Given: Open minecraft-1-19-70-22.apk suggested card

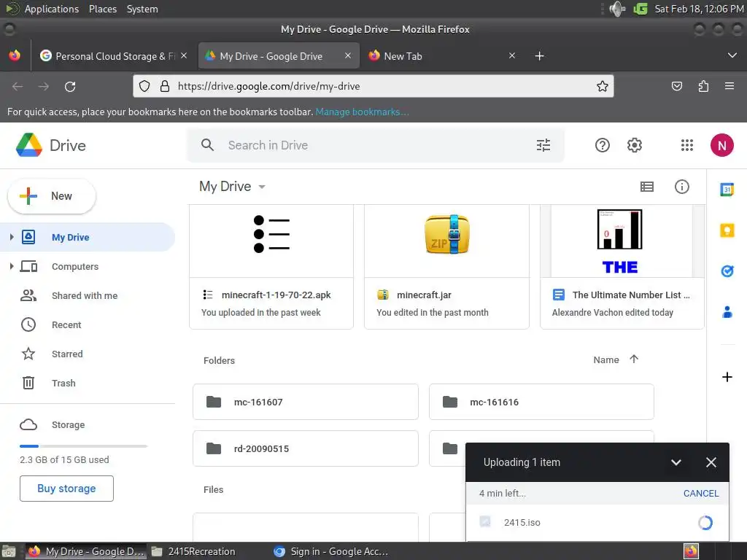Looking at the screenshot, I should [271, 267].
